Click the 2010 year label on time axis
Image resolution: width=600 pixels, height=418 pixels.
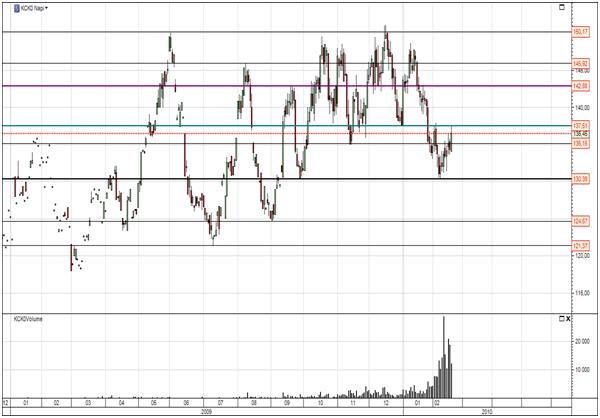click(x=487, y=411)
